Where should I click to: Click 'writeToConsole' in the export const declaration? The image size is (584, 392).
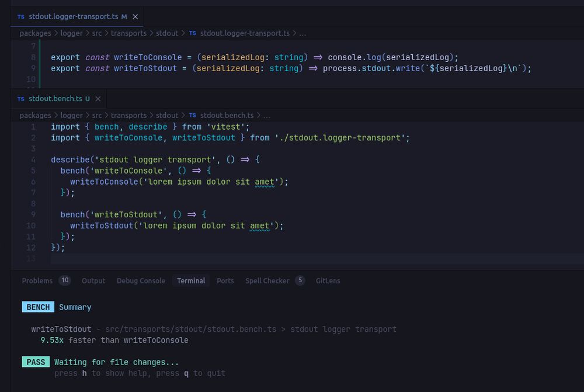(148, 57)
